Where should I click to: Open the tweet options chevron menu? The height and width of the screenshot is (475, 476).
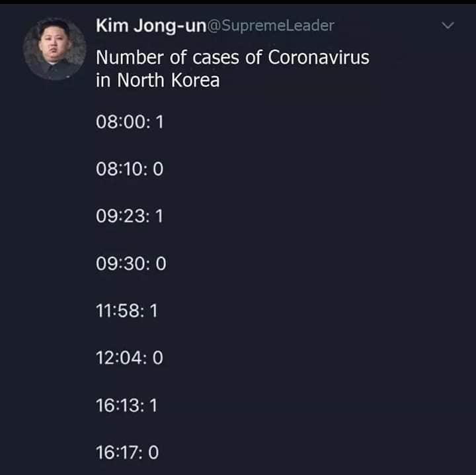pos(448,26)
